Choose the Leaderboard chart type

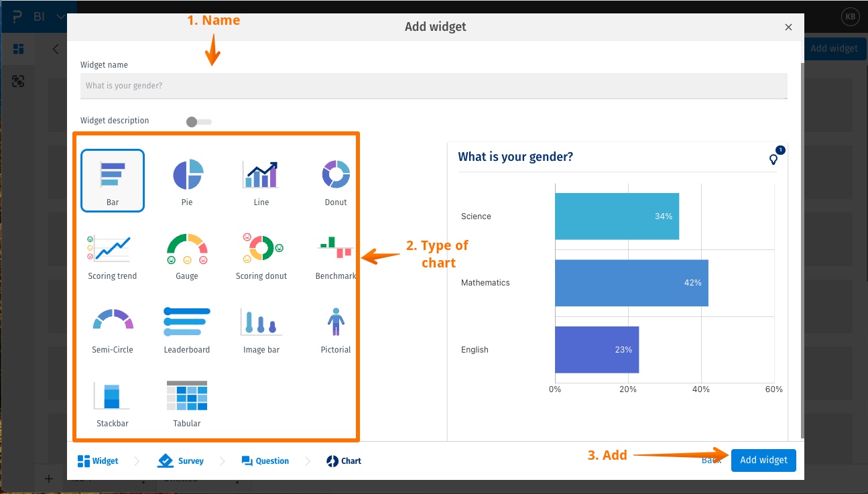pyautogui.click(x=186, y=328)
